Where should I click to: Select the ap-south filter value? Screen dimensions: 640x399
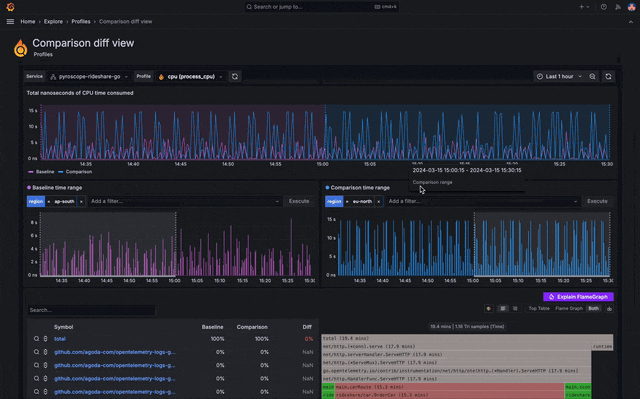pyautogui.click(x=64, y=202)
